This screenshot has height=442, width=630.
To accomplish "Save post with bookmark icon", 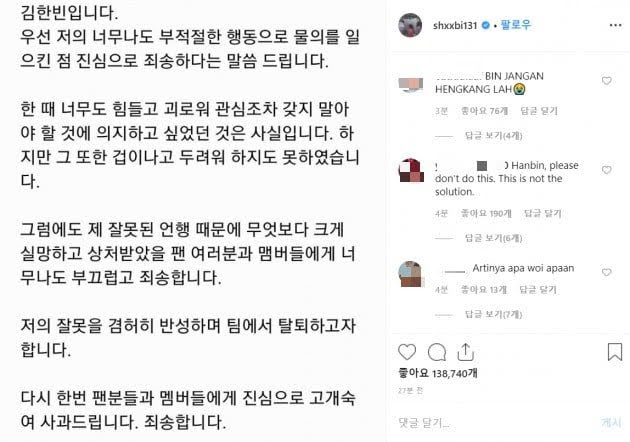I will 615,352.
